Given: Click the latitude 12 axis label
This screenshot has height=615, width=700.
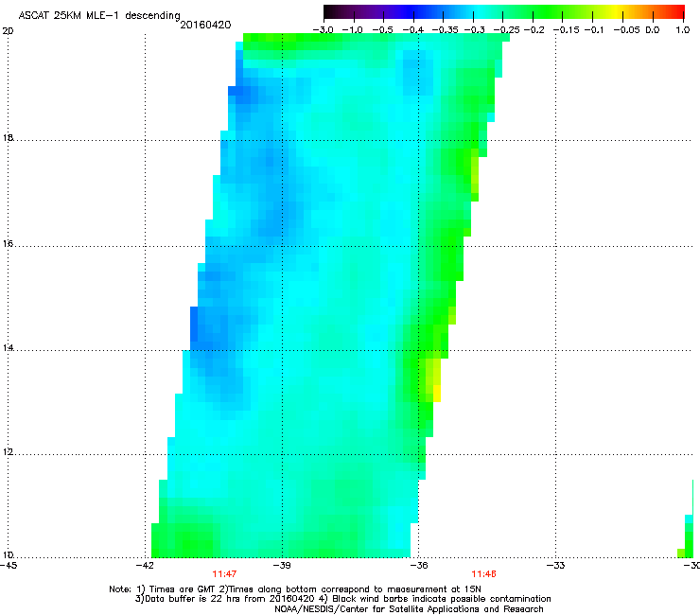Looking at the screenshot, I should pos(8,452).
